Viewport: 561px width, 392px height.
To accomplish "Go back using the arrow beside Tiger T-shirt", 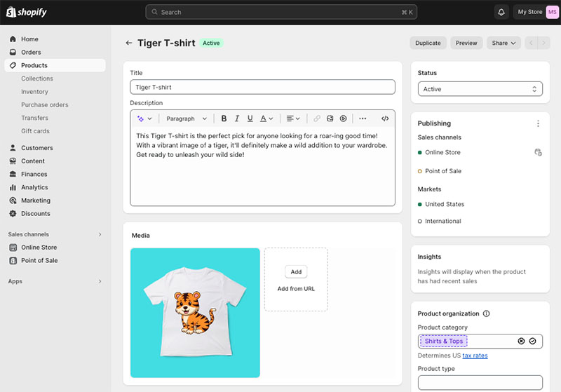I will [129, 43].
